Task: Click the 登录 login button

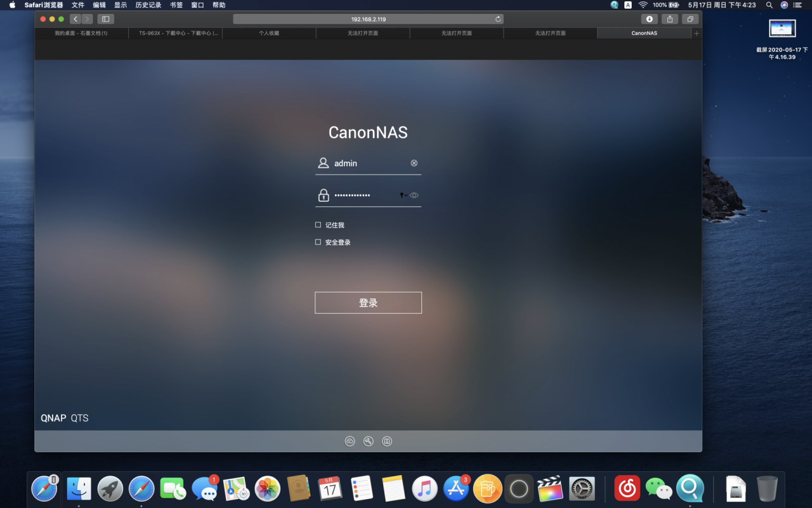Action: pos(368,303)
